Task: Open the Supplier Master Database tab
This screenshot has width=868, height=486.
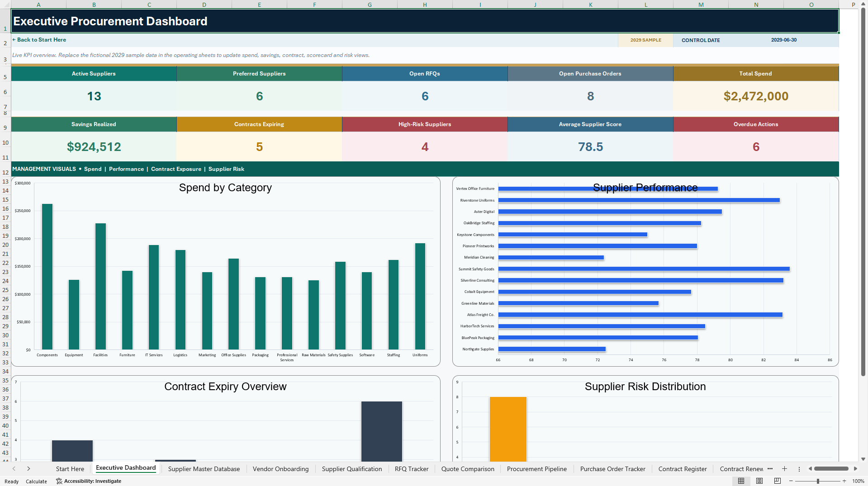Action: (x=204, y=469)
